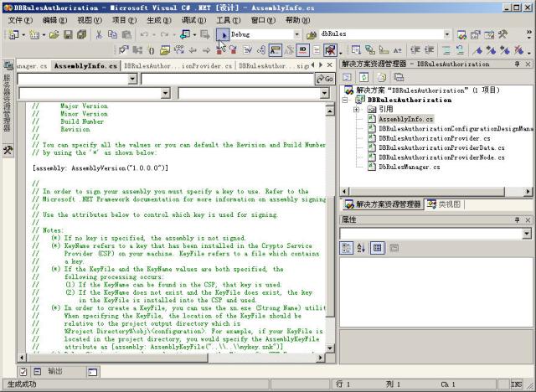Screen dimensions: 536x392
Task: Open DbRulesManager.cs in Solution Explorer
Action: point(410,167)
